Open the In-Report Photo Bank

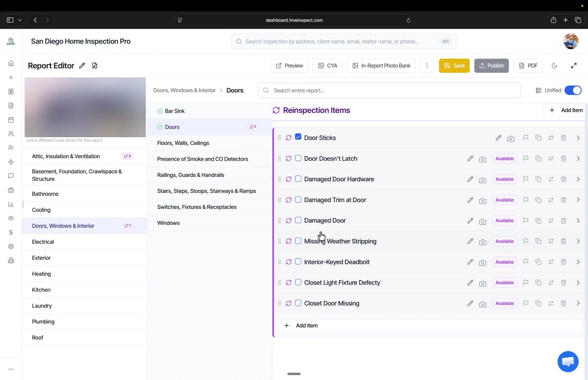point(381,66)
